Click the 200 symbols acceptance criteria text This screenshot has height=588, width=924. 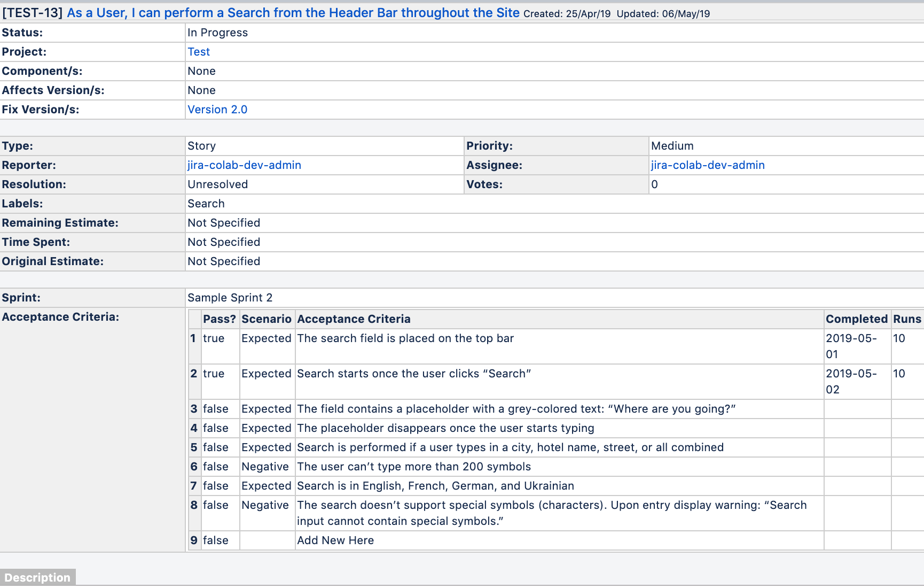[x=414, y=467]
